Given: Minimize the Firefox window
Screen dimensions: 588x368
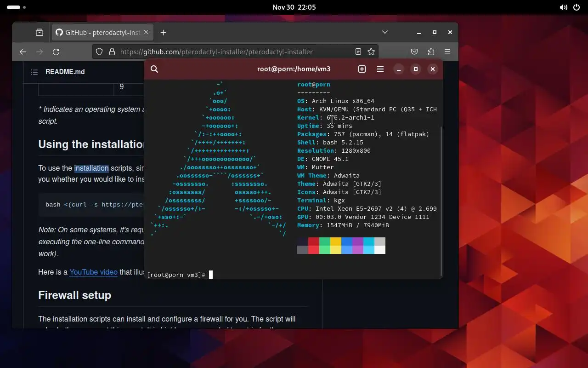Looking at the screenshot, I should click(419, 32).
